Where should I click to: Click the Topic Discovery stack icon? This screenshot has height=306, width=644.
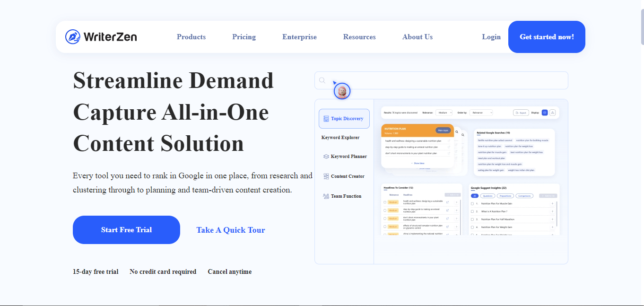tap(326, 119)
